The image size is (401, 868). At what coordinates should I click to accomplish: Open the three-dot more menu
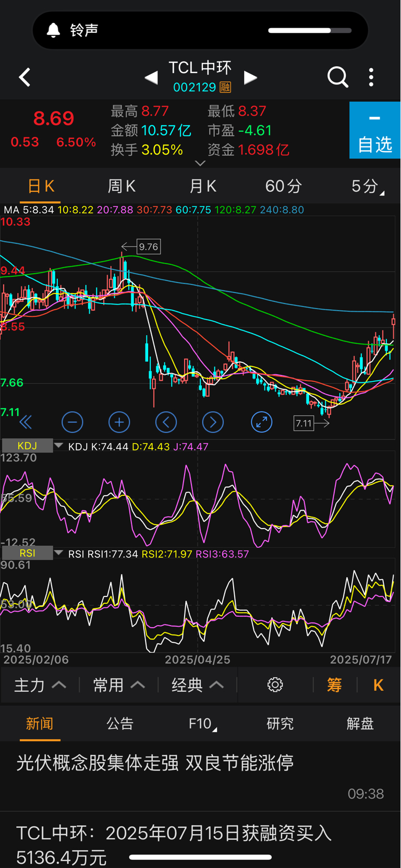click(371, 77)
